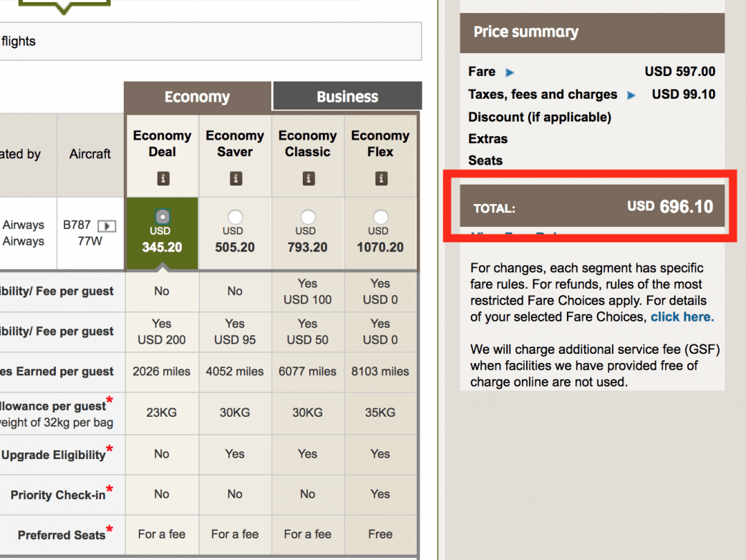Select the Economy Saver USD 505.20 fare
The width and height of the screenshot is (746, 560).
click(x=235, y=217)
